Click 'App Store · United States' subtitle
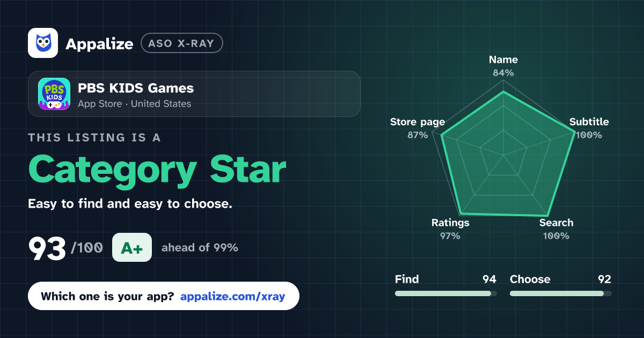Image resolution: width=644 pixels, height=338 pixels. point(134,104)
